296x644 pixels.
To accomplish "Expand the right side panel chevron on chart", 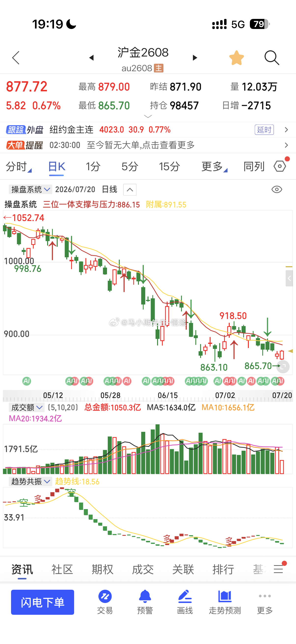I will pyautogui.click(x=289, y=278).
